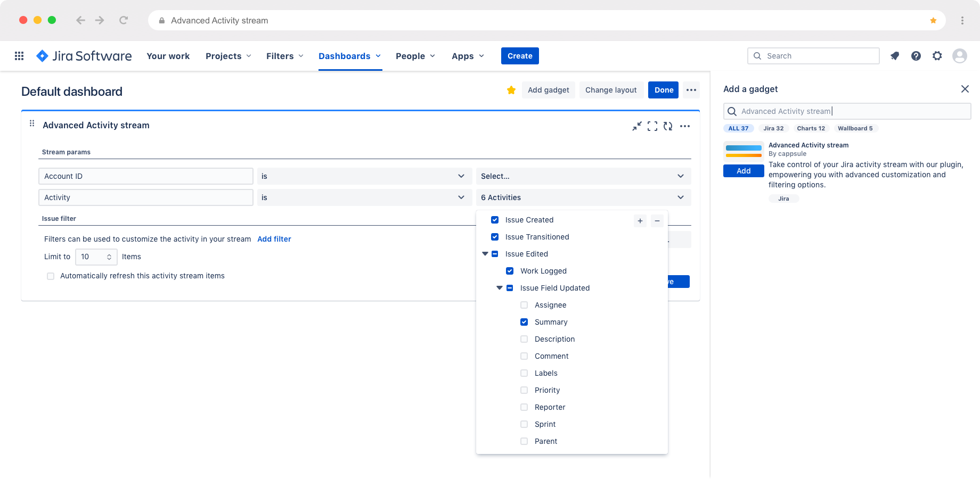Open the notifications icon in header
This screenshot has width=980, height=479.
coord(895,56)
